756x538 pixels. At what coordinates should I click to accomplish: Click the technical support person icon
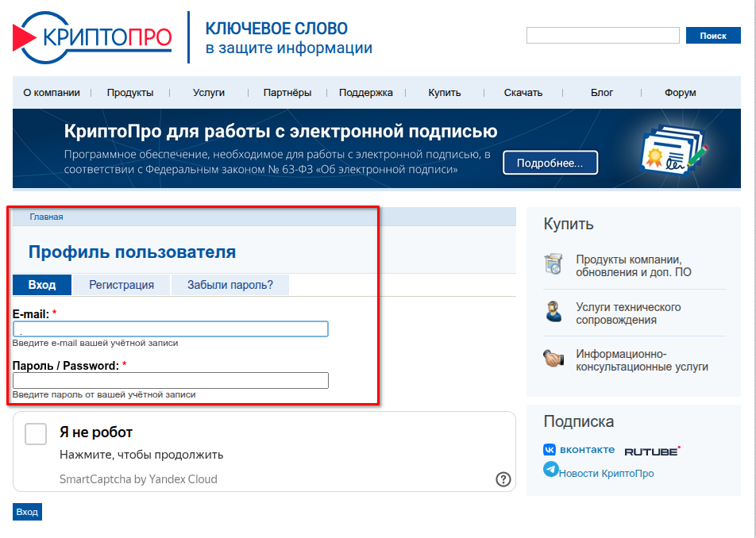(553, 312)
